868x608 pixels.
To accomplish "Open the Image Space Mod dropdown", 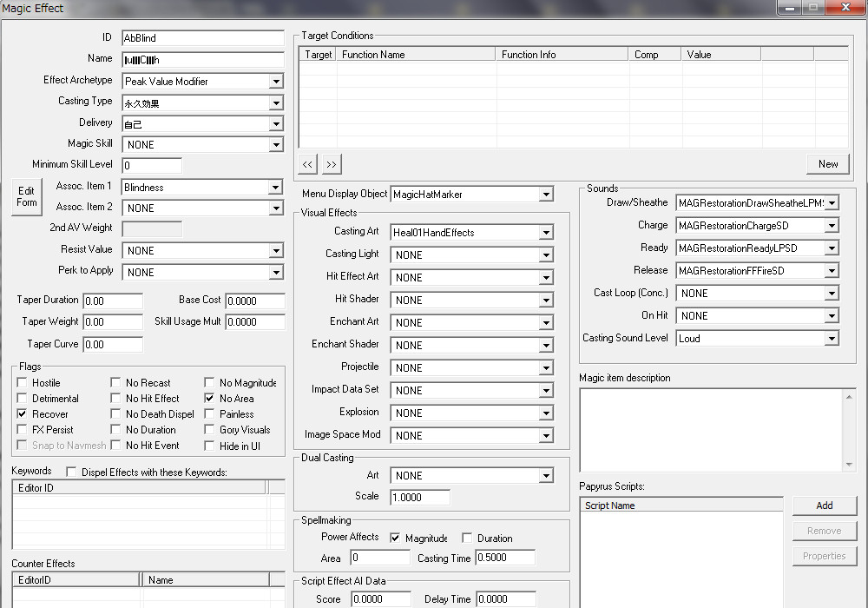I will (546, 436).
